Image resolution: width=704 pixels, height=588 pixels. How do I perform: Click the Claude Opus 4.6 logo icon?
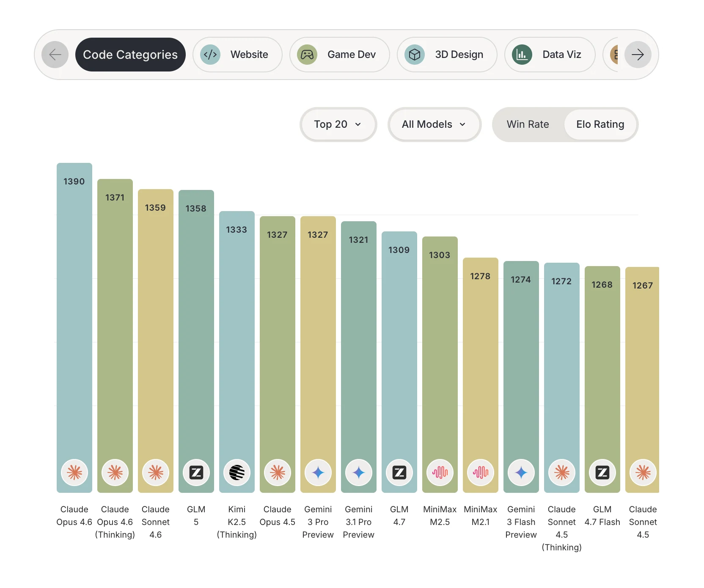(74, 473)
